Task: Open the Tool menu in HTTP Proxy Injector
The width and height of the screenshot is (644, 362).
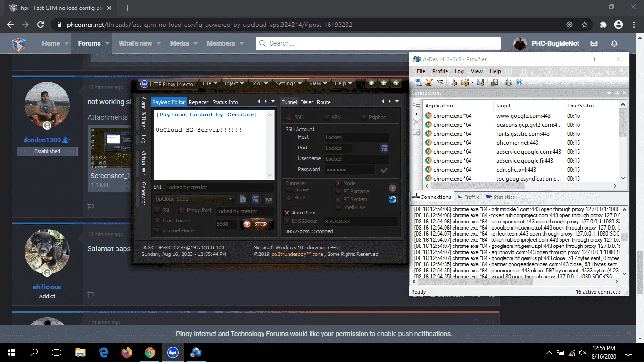Action: (260, 83)
